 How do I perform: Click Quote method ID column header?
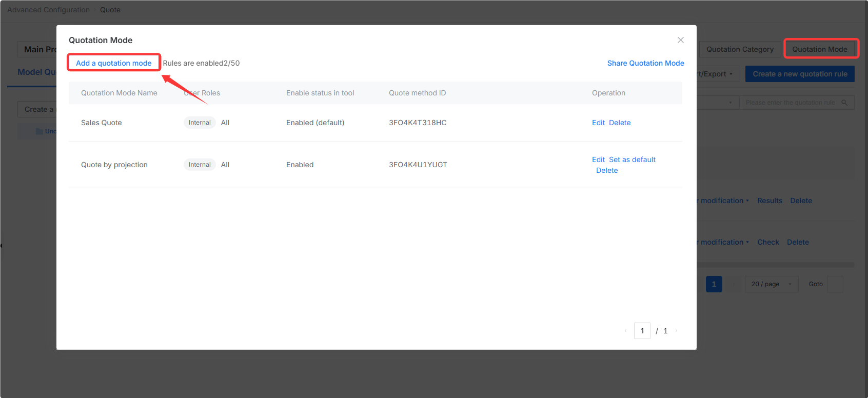coord(418,93)
